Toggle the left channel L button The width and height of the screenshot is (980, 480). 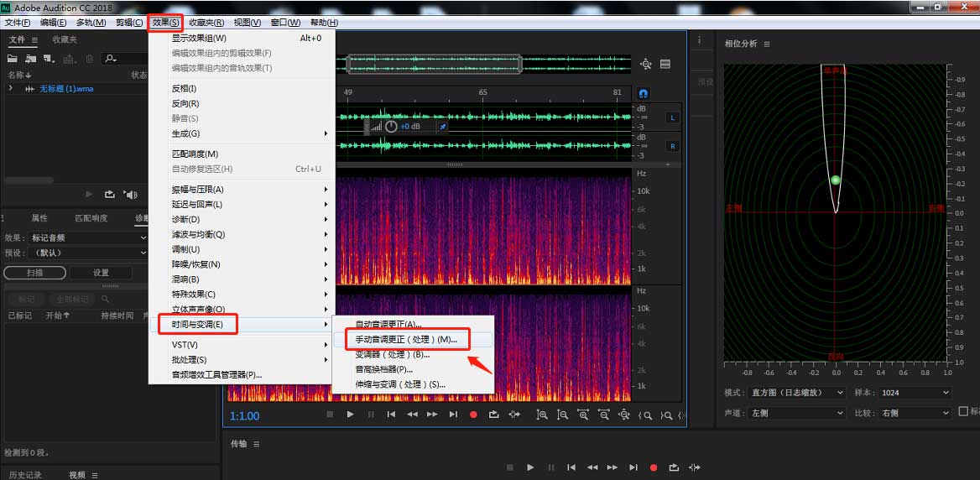[672, 117]
